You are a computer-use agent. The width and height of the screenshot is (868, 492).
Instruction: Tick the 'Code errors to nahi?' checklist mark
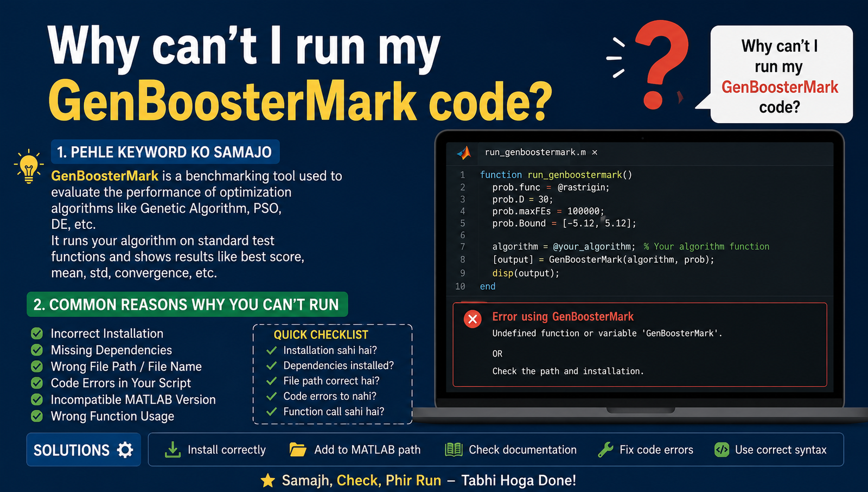272,396
